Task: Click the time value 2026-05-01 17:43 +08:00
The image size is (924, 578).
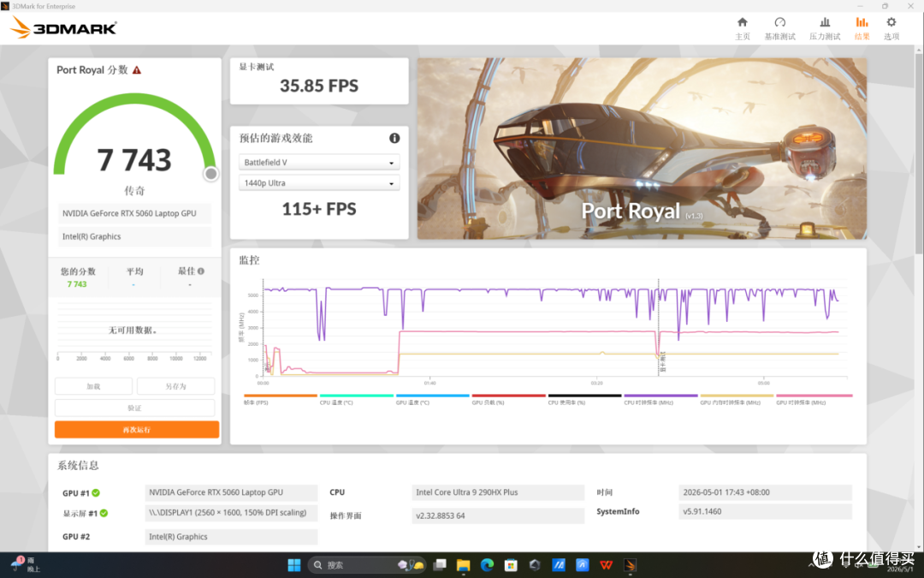Action: [x=765, y=492]
